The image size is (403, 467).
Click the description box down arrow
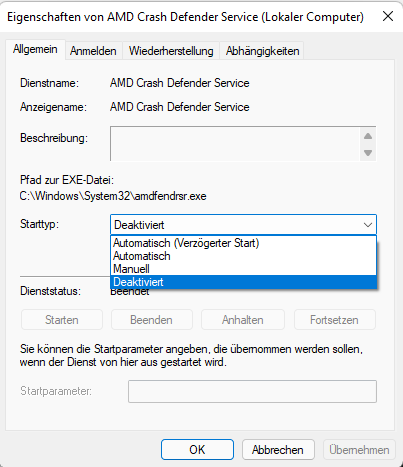point(368,153)
